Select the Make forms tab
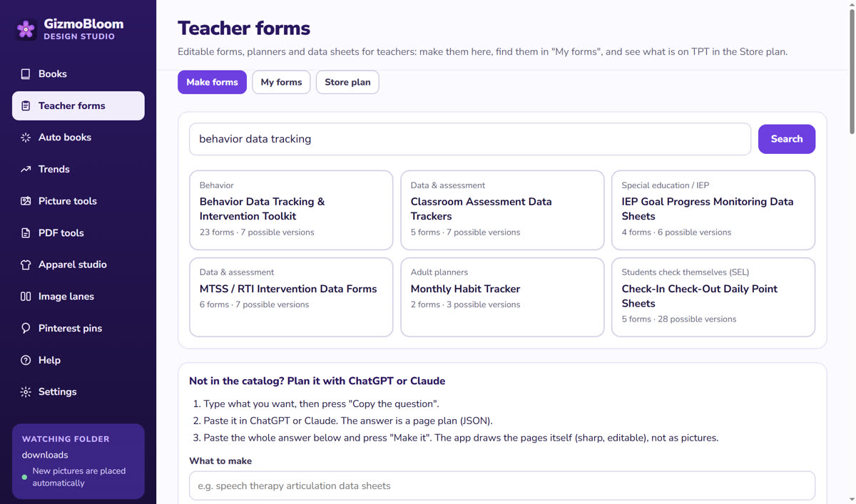The width and height of the screenshot is (856, 504). tap(212, 82)
